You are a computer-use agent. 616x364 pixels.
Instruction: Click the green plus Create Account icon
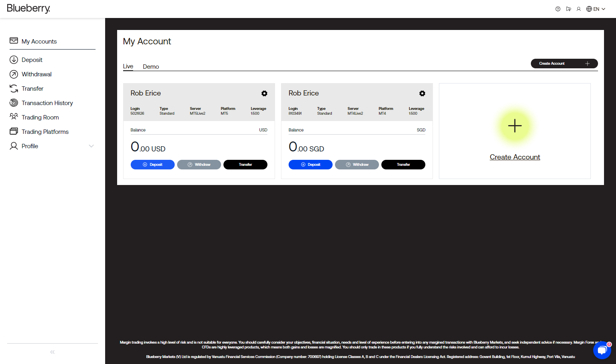(515, 126)
